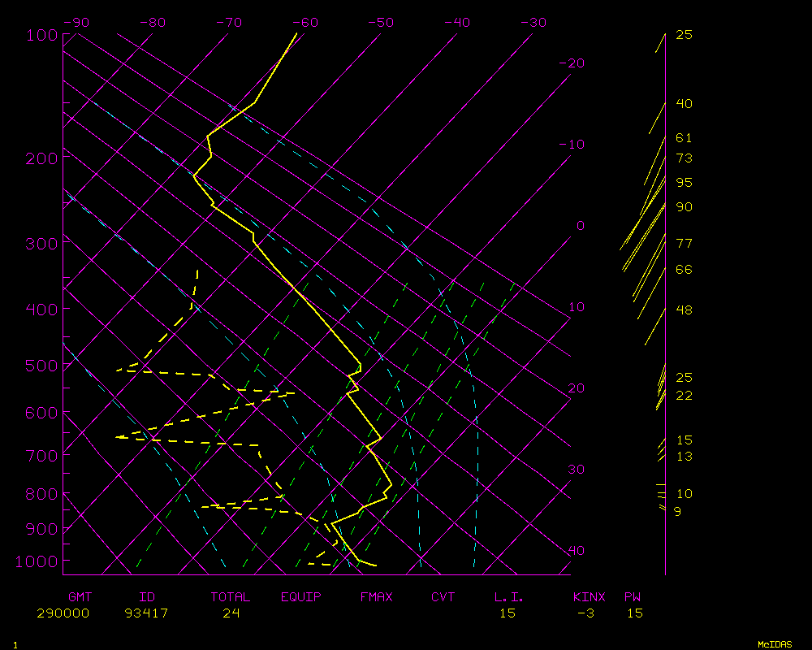Select the FMAX header label
Image resolution: width=812 pixels, height=650 pixels.
click(x=377, y=597)
